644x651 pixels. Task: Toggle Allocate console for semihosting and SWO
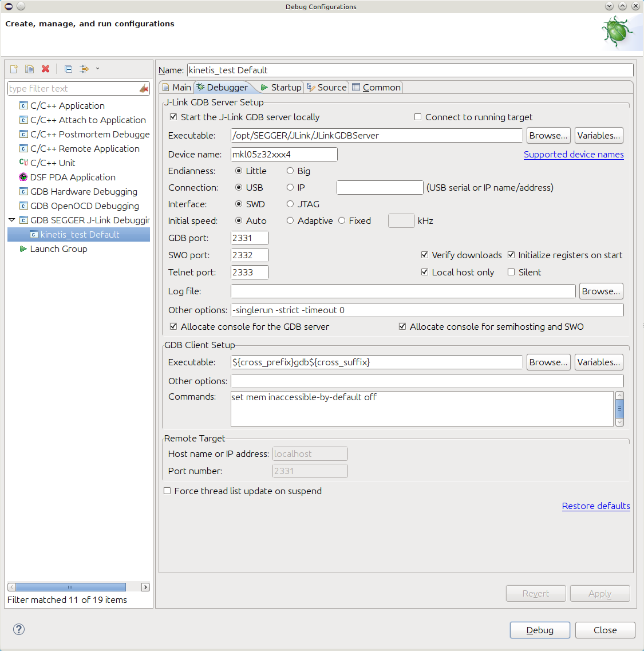click(402, 326)
